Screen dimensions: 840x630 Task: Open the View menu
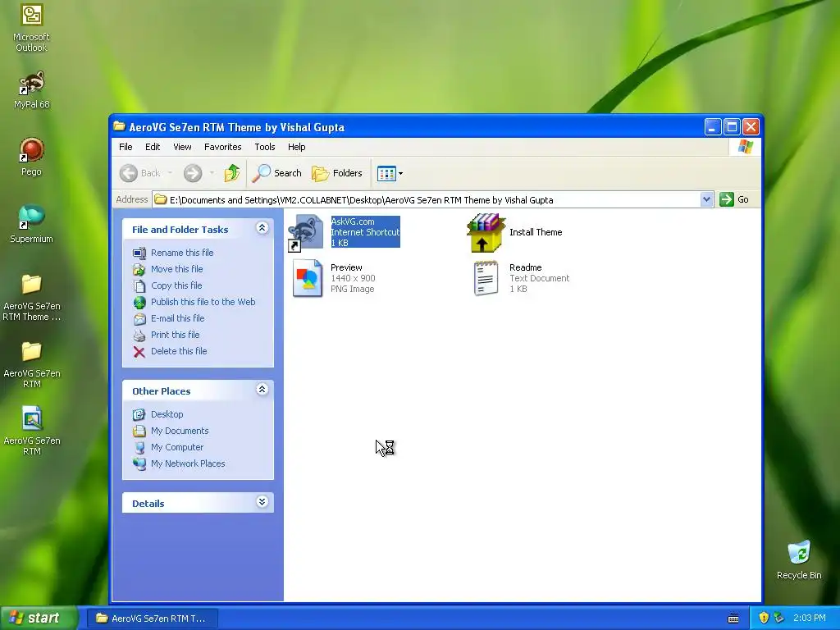tap(182, 147)
